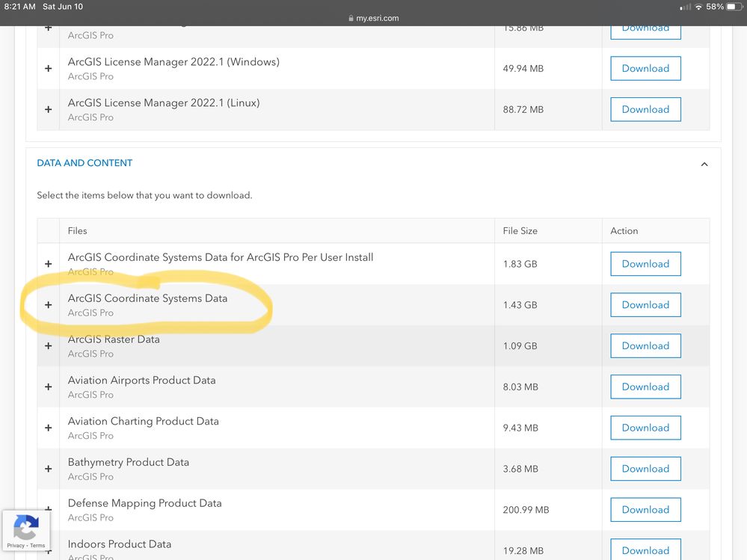Expand the ArcGIS License Manager 2022.1 (Windows) row

(48, 69)
